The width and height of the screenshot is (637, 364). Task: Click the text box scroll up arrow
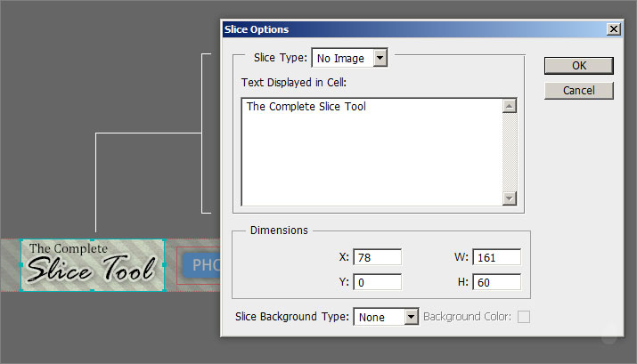click(510, 106)
